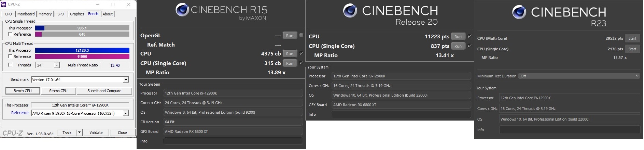Toggle the R15 OpenGL test checkbox
Screen dimensions: 644x150
tap(301, 35)
